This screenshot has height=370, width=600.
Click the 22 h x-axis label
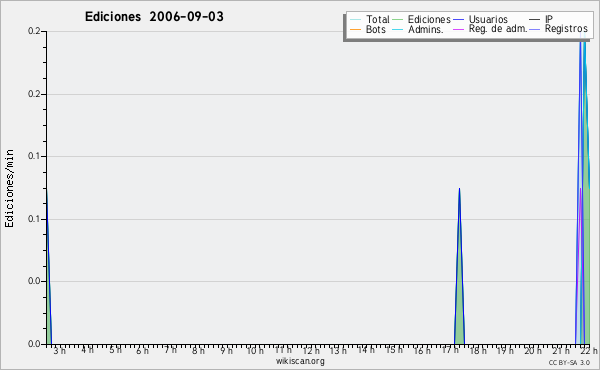coord(589,351)
